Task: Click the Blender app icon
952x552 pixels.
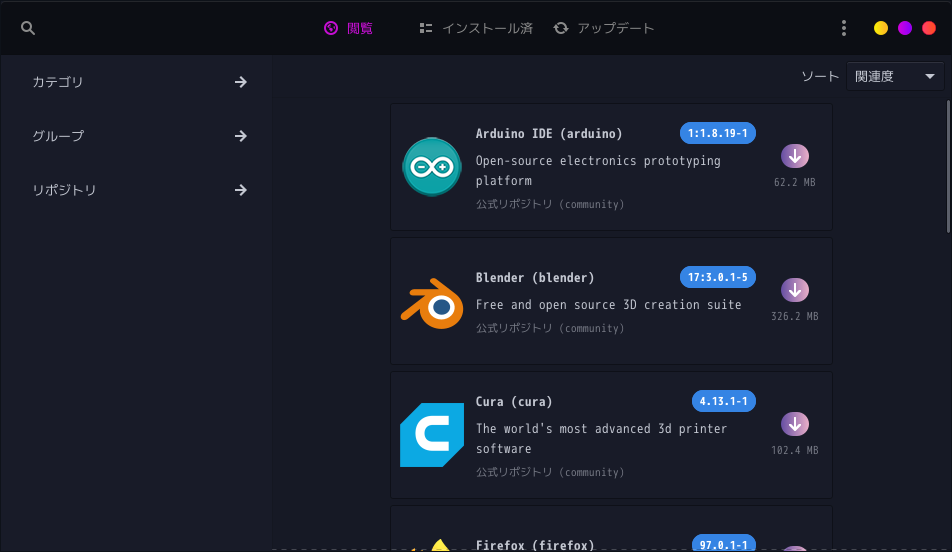Action: (x=432, y=303)
